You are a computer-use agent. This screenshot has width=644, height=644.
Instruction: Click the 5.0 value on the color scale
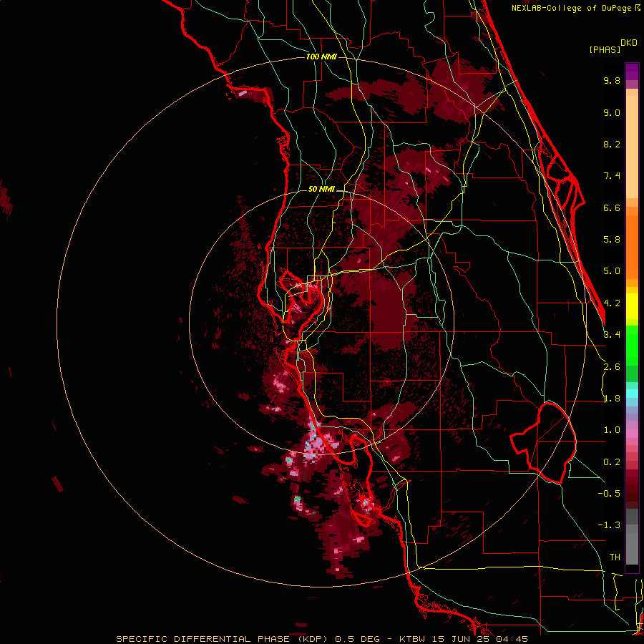coord(612,271)
